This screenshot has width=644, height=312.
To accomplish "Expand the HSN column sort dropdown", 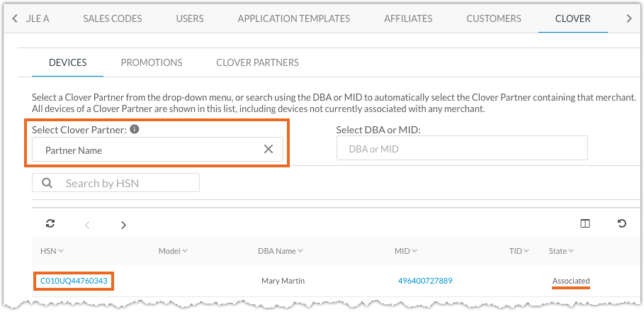I will click(x=61, y=251).
